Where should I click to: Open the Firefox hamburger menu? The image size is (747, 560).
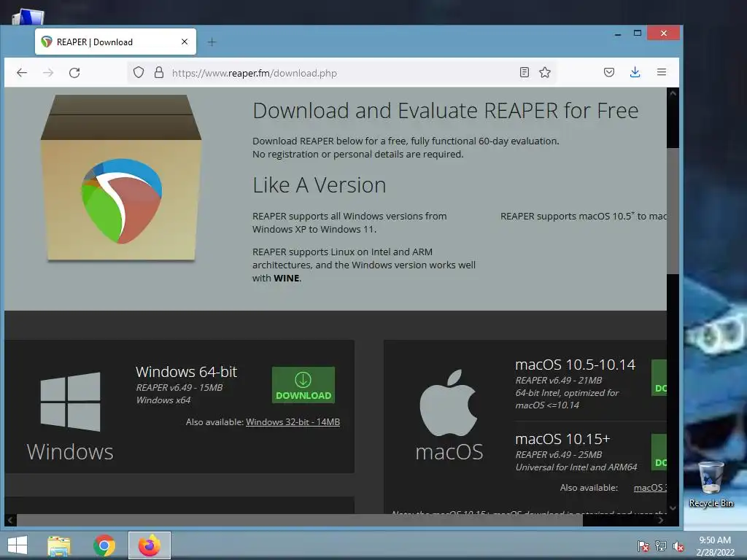pos(662,72)
